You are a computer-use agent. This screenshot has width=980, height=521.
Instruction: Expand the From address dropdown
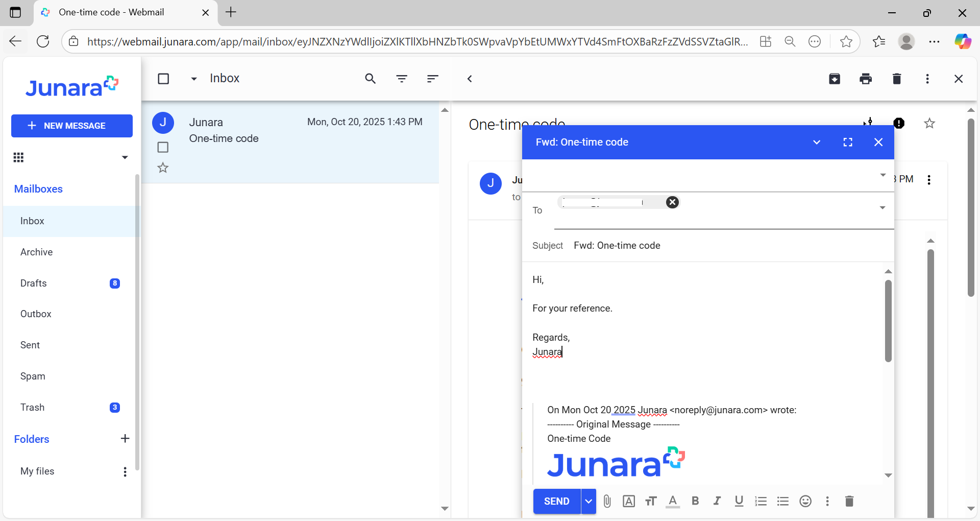883,175
